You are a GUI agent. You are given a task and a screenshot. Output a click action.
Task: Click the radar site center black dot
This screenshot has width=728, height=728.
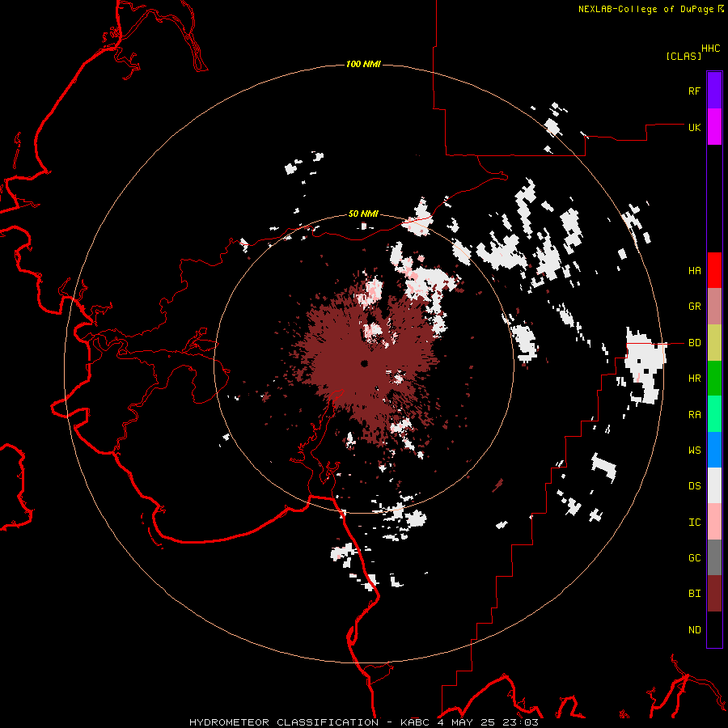point(364,363)
